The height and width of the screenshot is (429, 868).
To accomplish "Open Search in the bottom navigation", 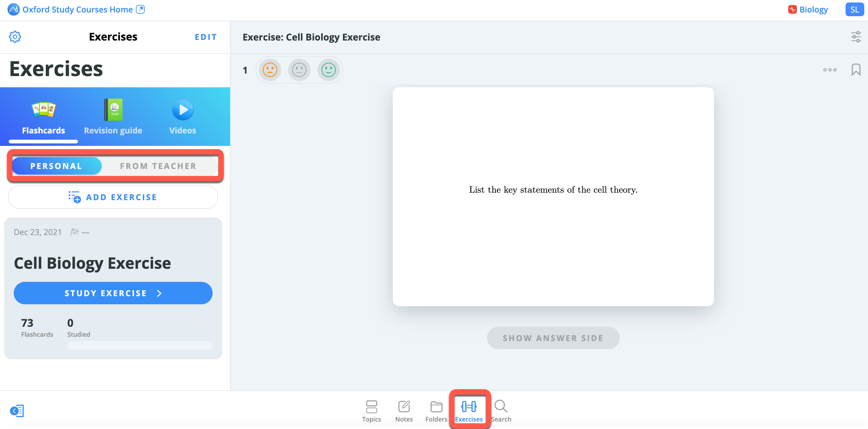I will 501,411.
